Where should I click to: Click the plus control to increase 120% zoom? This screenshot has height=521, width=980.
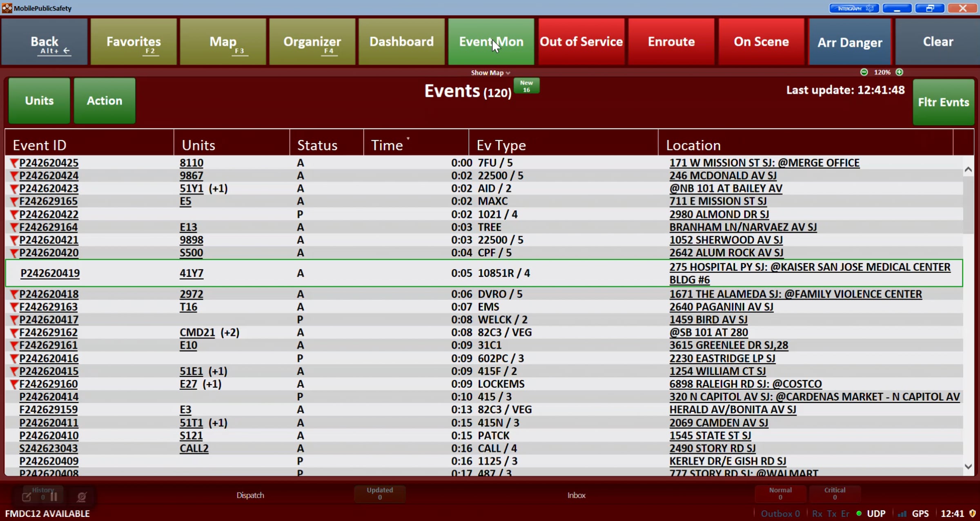coord(900,72)
